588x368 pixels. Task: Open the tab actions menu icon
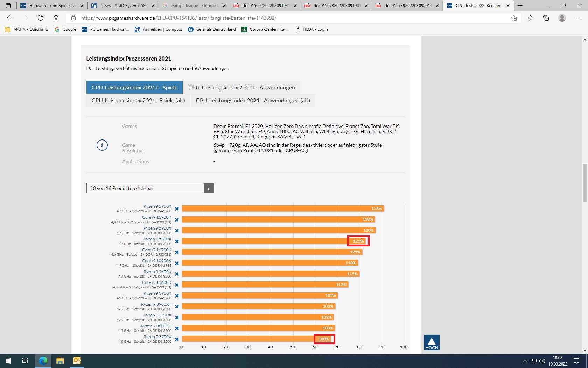[8, 6]
